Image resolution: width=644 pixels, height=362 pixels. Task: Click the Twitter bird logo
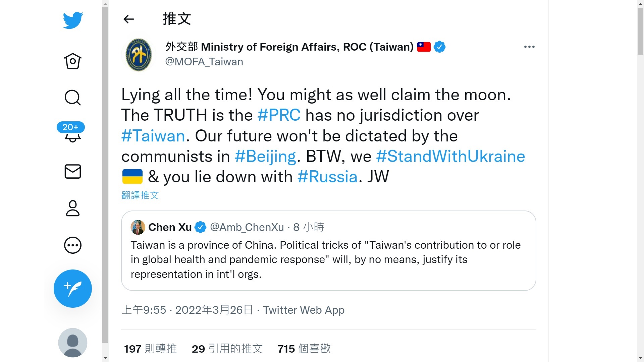tap(73, 20)
